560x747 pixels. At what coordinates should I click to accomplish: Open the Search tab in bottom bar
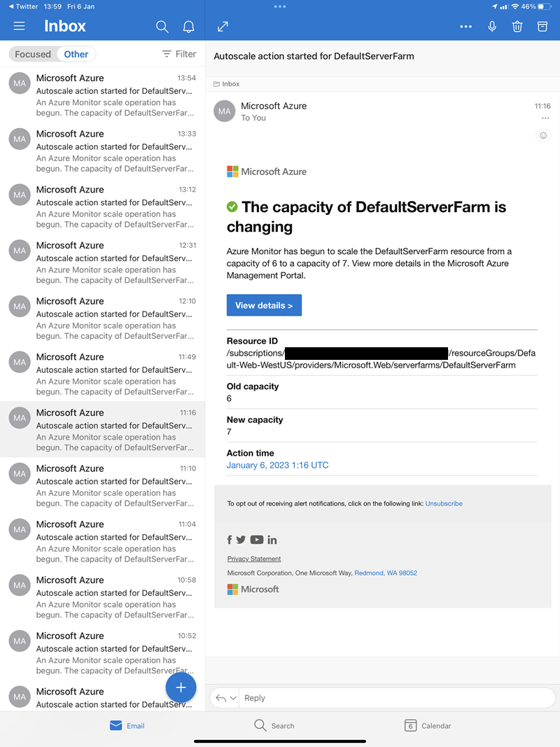coord(274,725)
